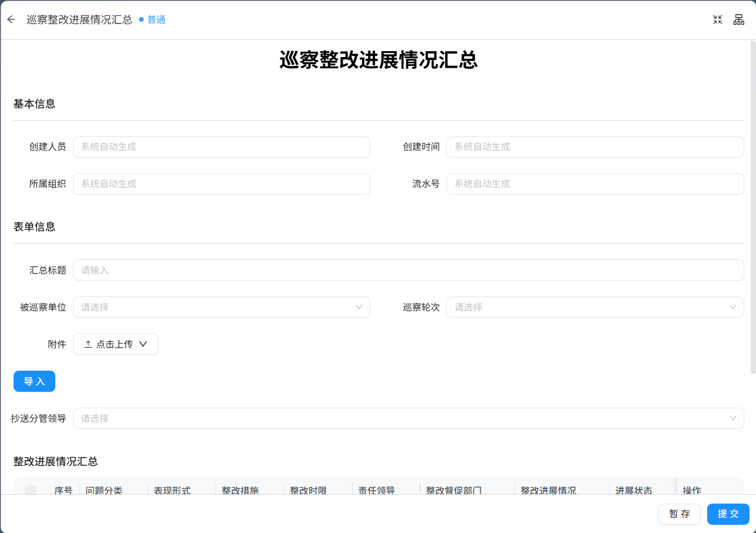Open the 被巡察单位 dropdown
Screen dimensions: 756x533
[221, 307]
